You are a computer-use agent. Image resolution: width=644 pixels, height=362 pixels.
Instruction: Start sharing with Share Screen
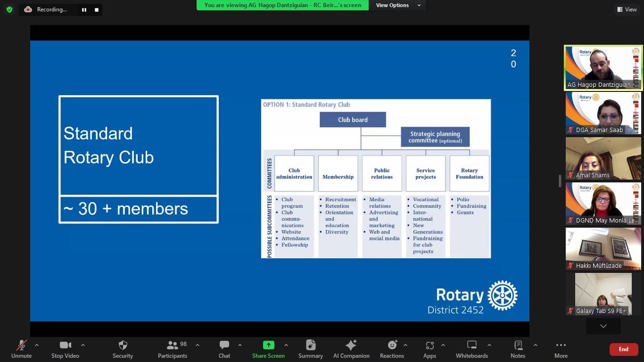pos(268,349)
